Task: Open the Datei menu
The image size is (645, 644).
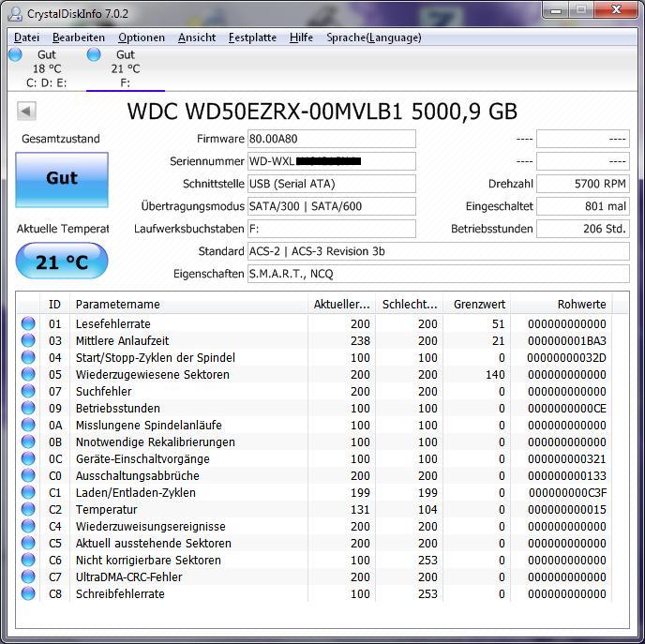Action: (26, 37)
